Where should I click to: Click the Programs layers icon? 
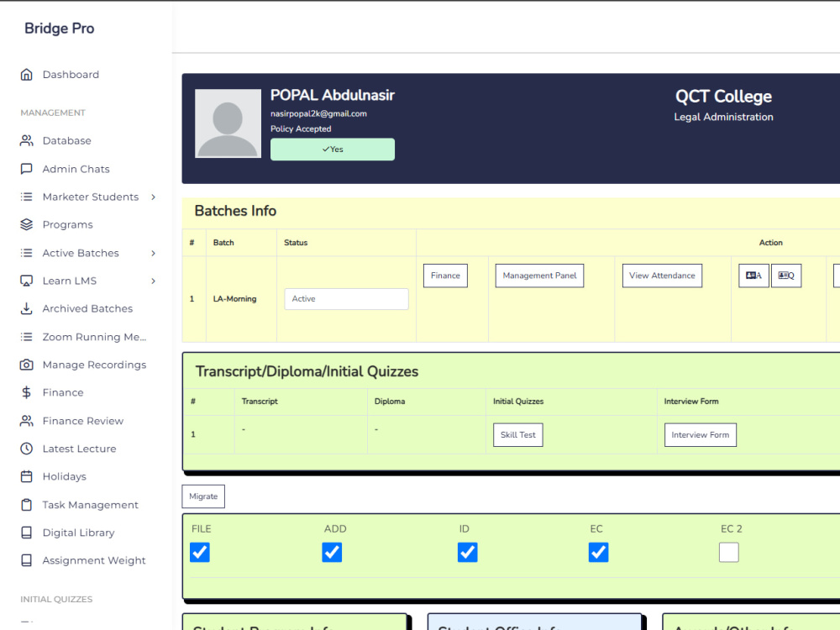tap(26, 224)
